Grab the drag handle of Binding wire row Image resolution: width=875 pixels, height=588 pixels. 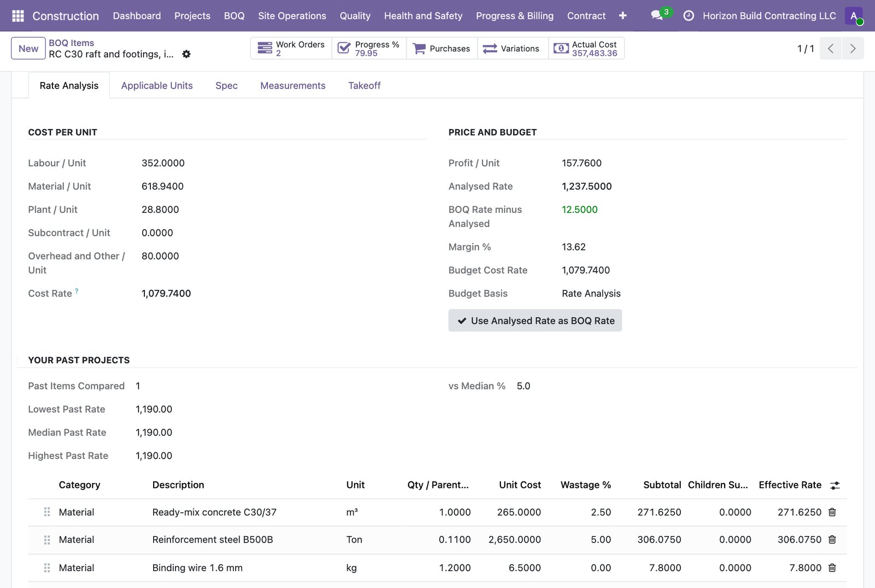tap(47, 568)
